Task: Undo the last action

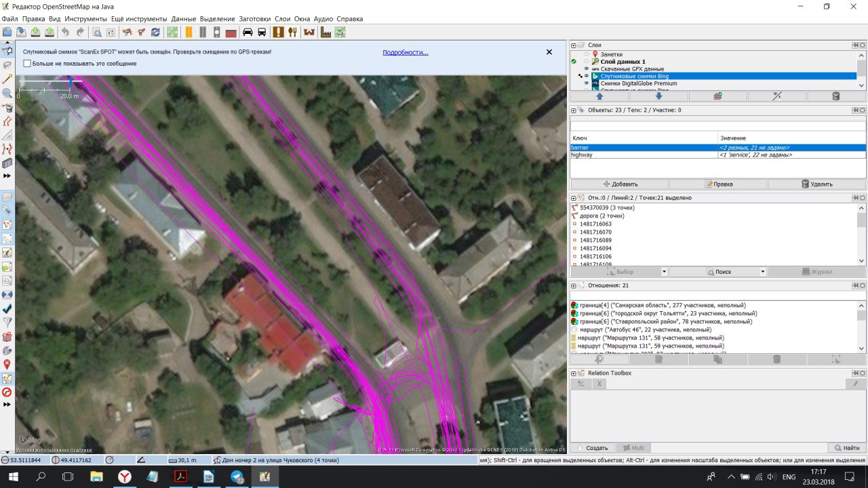Action: [65, 32]
